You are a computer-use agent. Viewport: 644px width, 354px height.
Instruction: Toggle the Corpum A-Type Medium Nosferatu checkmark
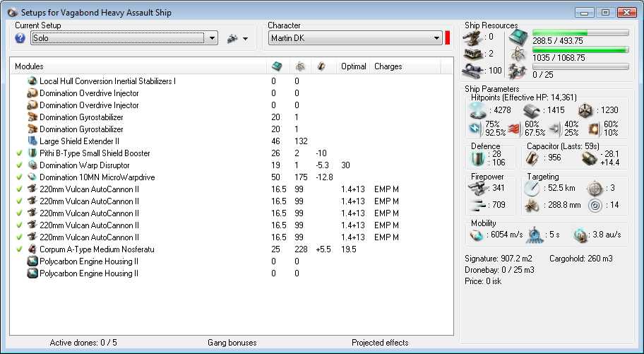19,249
